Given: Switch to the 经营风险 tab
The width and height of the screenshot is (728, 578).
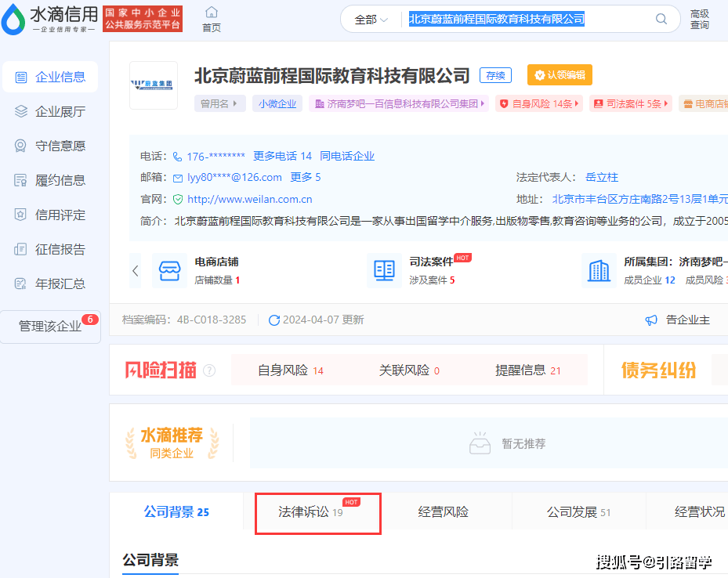Looking at the screenshot, I should tap(443, 511).
